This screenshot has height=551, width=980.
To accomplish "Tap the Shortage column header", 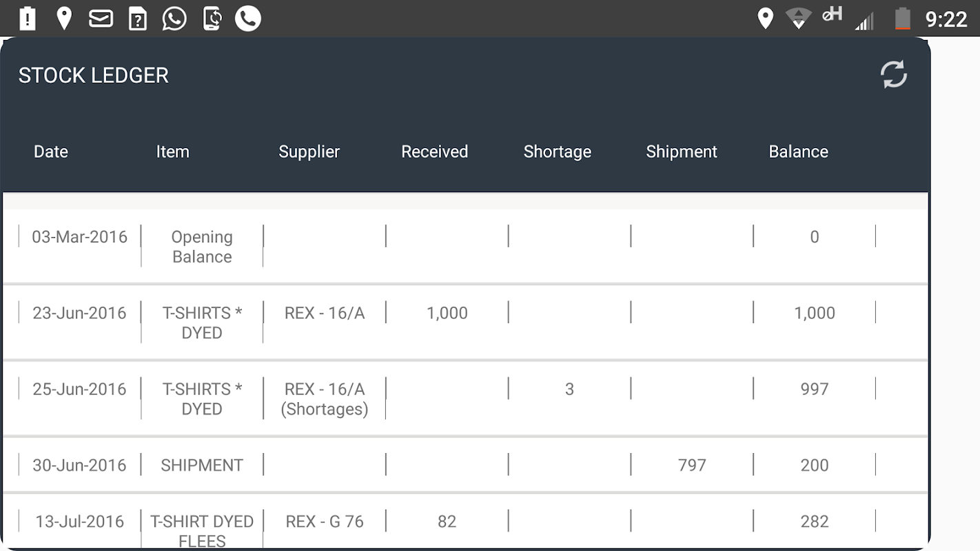I will coord(557,152).
